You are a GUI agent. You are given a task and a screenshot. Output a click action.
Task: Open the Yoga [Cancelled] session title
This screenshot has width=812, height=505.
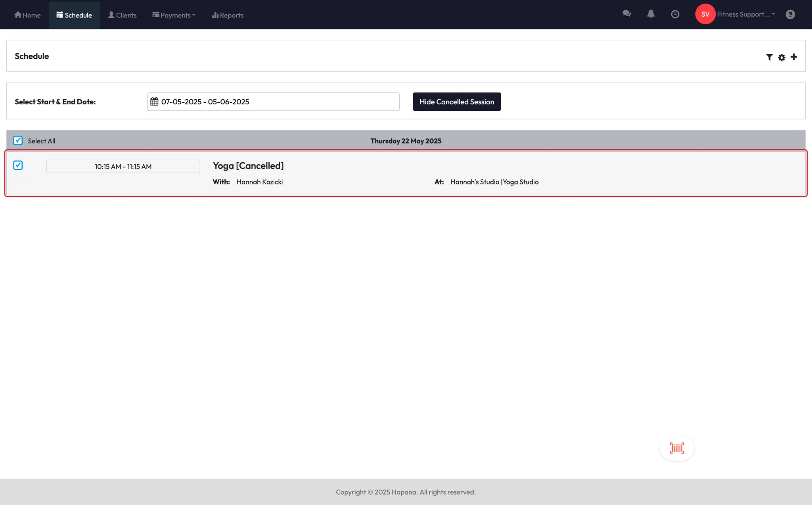pyautogui.click(x=248, y=166)
